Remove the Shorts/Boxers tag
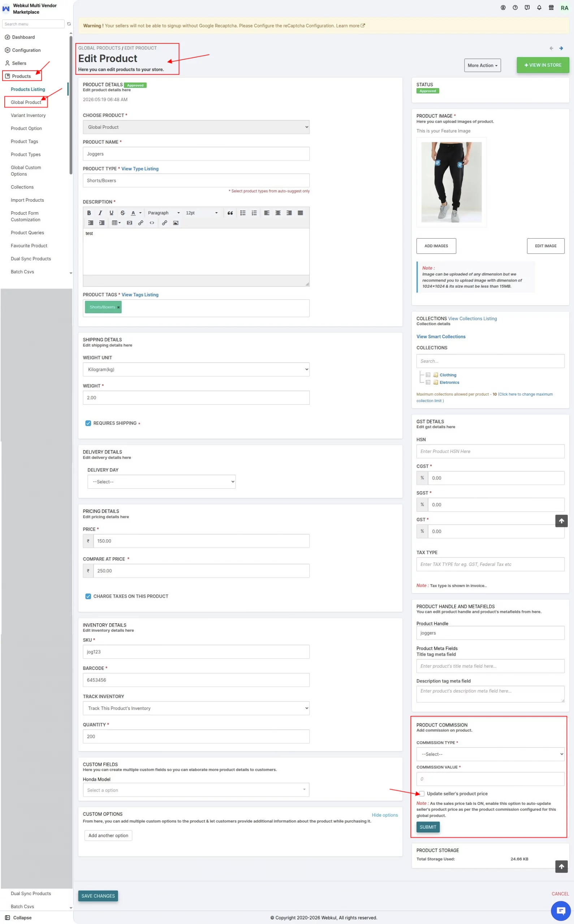Screen dimensions: 574x924 coord(118,307)
